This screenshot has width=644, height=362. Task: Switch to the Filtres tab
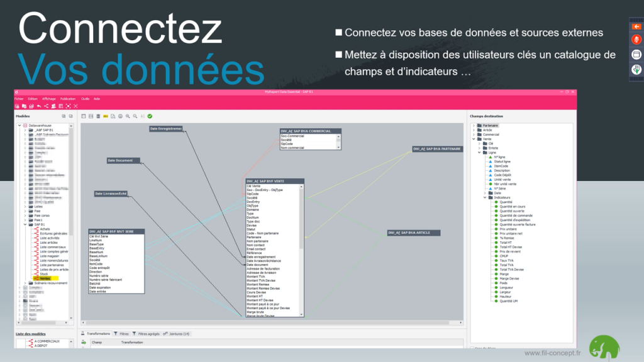click(123, 334)
